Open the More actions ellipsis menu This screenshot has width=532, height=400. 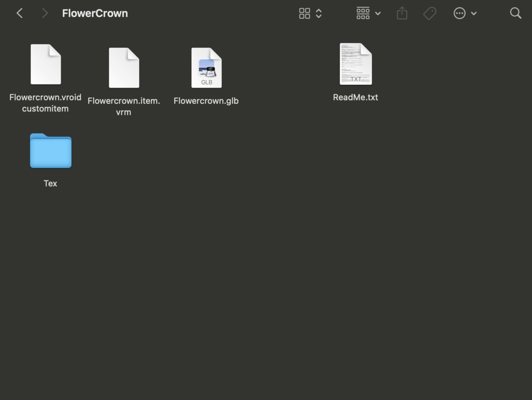459,13
